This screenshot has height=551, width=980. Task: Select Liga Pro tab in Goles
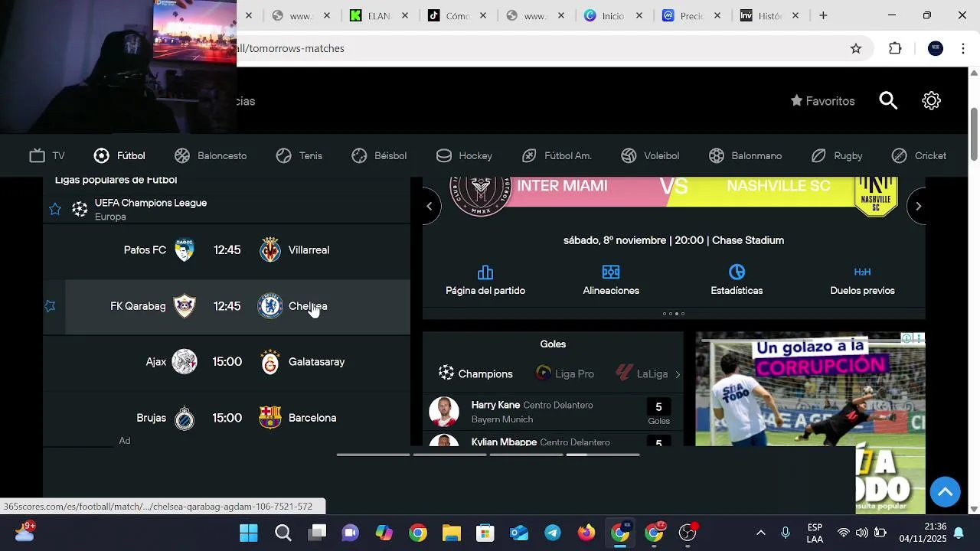click(x=565, y=373)
